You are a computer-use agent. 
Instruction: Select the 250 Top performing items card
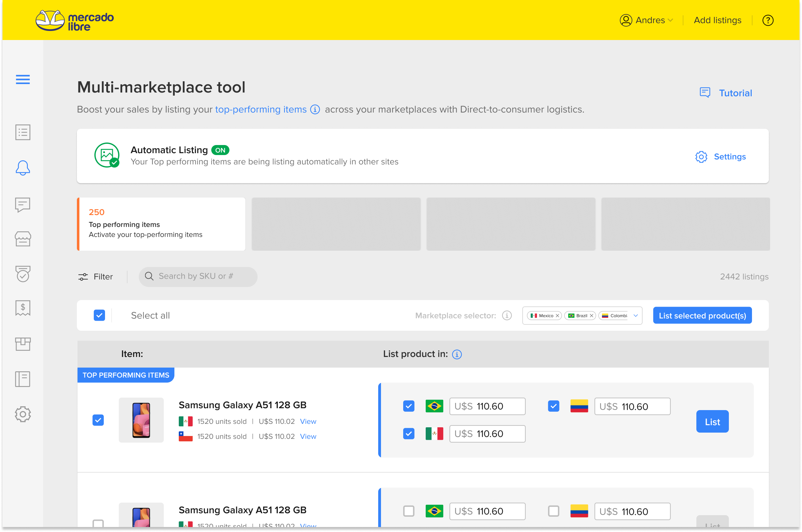(x=161, y=224)
